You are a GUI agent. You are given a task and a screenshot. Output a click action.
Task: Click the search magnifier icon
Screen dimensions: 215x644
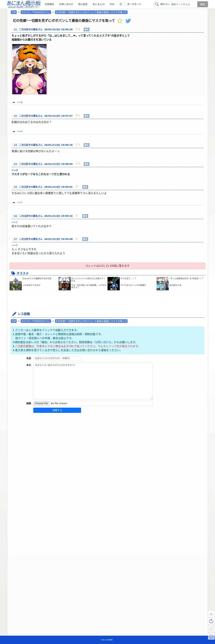click(x=157, y=4)
